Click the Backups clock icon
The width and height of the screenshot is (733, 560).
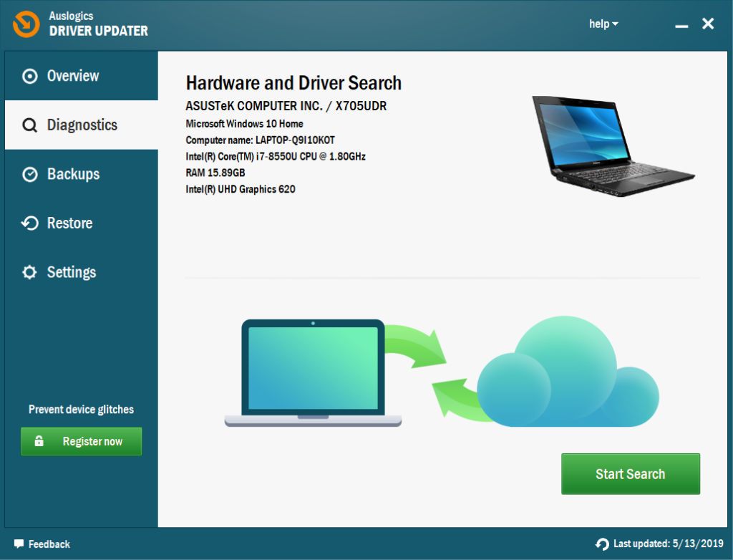pyautogui.click(x=29, y=175)
